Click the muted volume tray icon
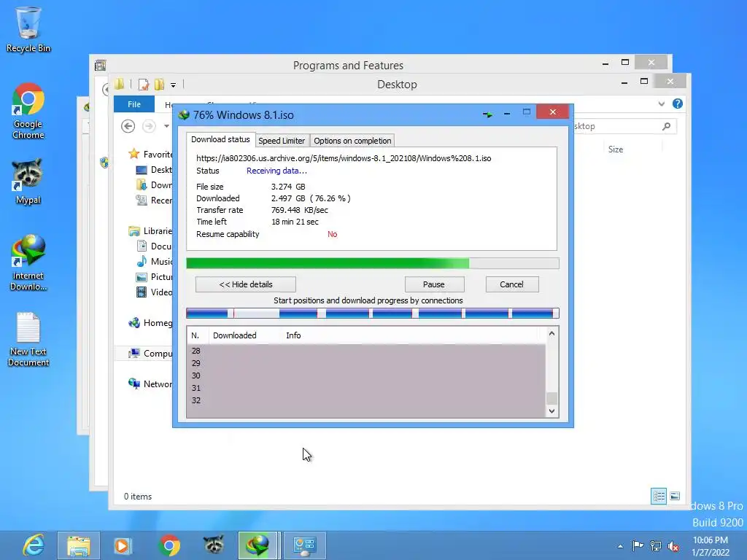 click(673, 545)
